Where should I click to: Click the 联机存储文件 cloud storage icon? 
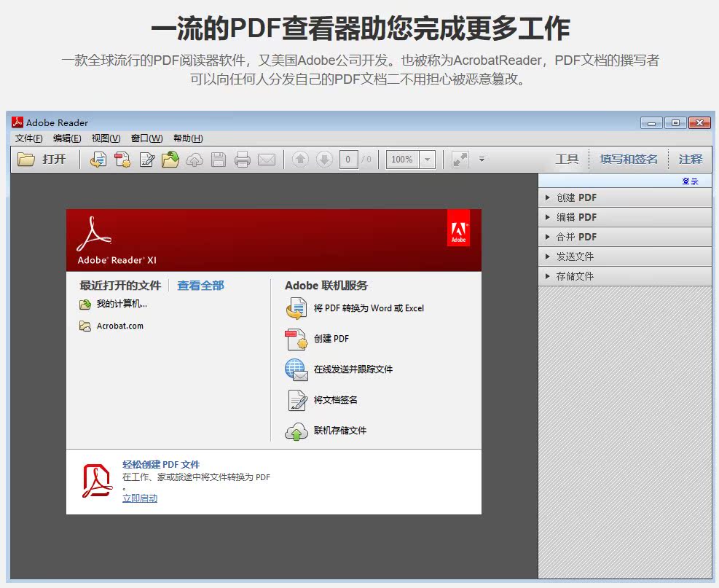point(296,431)
